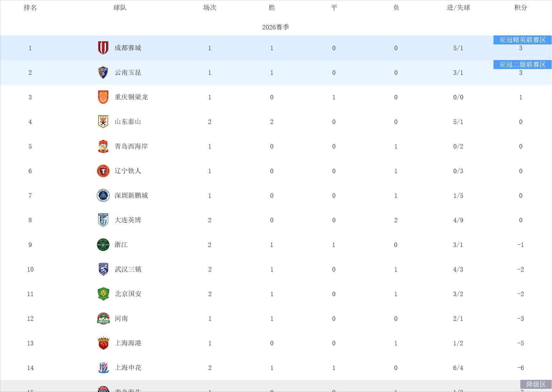Click the 河南 HENAN team logo
The width and height of the screenshot is (552, 392).
coord(103,319)
